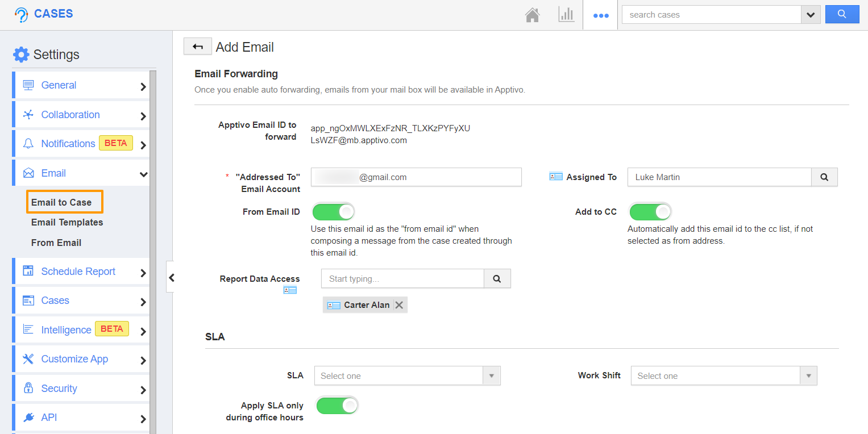Viewport: 868px width, 434px height.
Task: Toggle the From Email ID switch
Action: (333, 212)
